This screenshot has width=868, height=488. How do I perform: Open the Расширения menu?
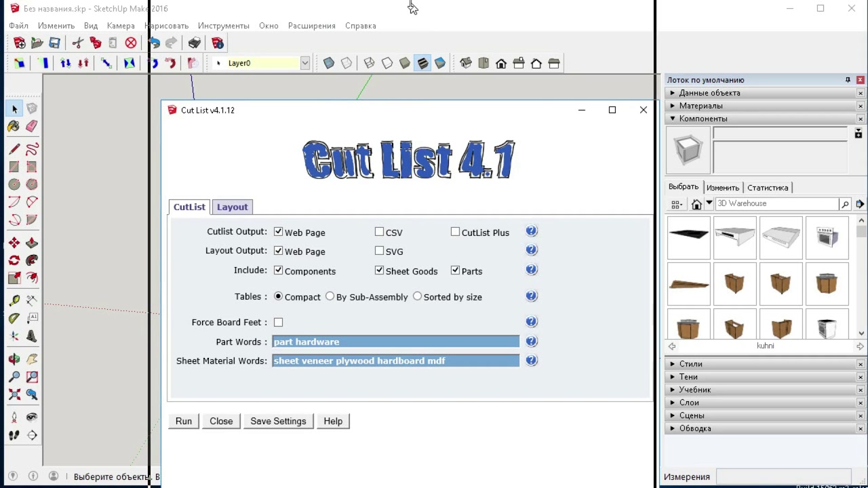point(312,26)
